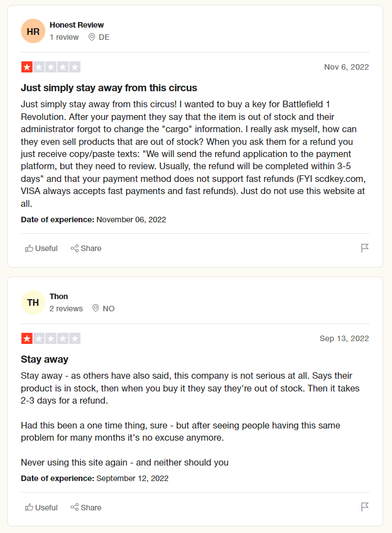Click the star rating bar on Thon's review

pos(51,338)
